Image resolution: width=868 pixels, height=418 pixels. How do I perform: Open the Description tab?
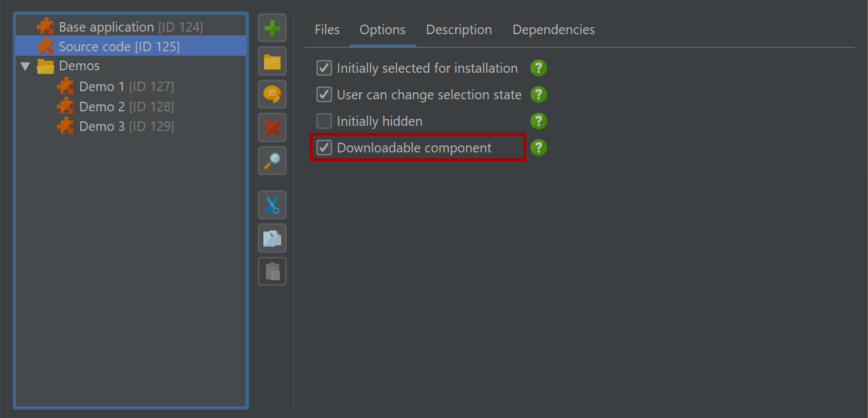[459, 30]
